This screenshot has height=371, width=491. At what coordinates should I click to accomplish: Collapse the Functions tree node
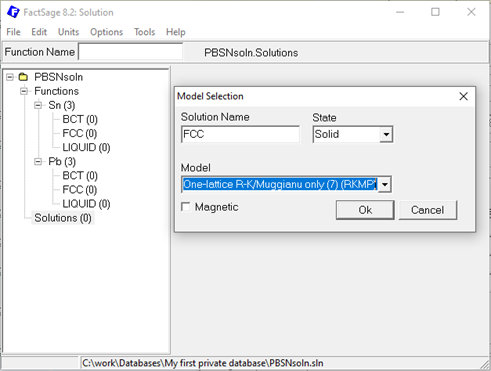24,91
